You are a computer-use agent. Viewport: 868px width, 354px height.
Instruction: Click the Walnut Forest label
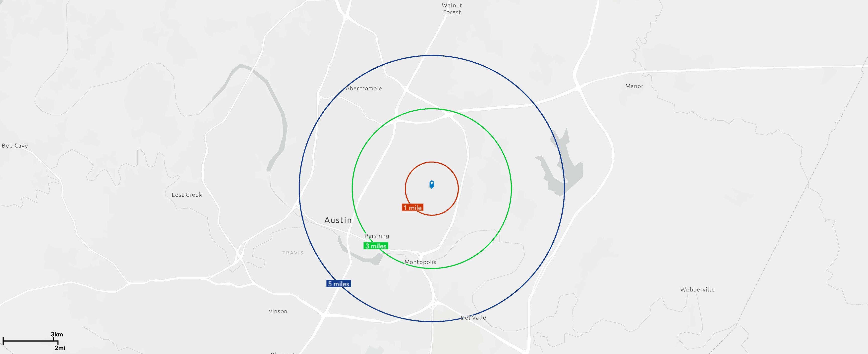point(452,9)
